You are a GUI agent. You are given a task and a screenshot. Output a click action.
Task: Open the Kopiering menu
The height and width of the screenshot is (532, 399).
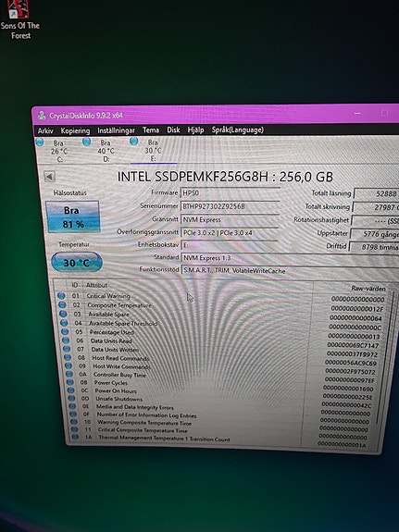pyautogui.click(x=75, y=130)
